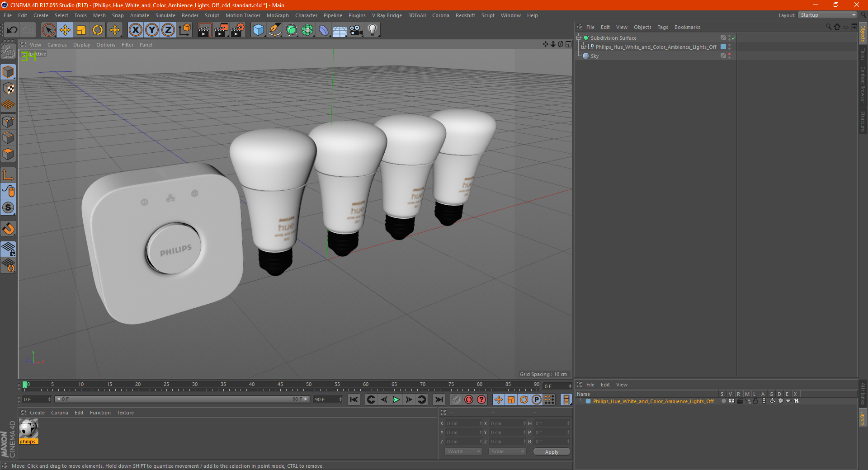Toggle Philips_Hue_White_and_Color_Ambience_Lights_Off visibility dots in Object Manager

729,47
